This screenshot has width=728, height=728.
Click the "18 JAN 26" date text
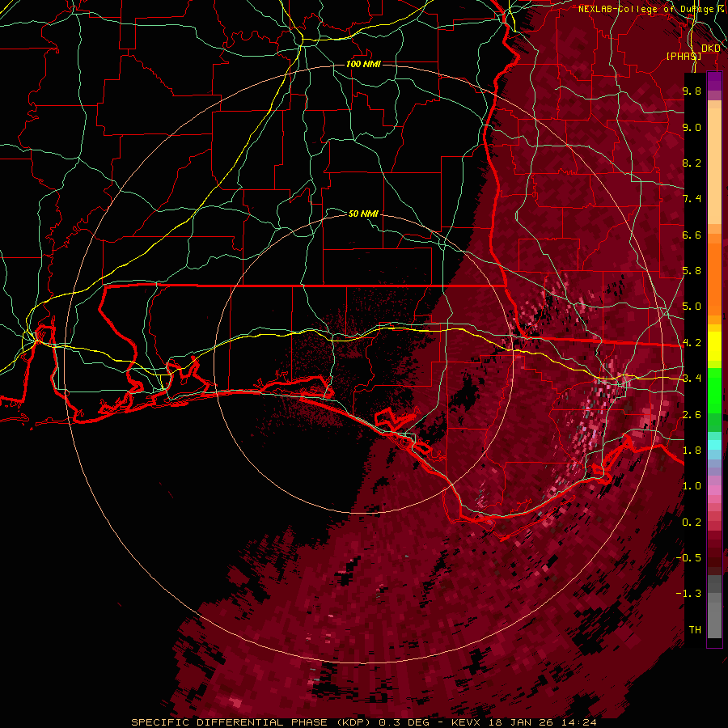pos(519,722)
